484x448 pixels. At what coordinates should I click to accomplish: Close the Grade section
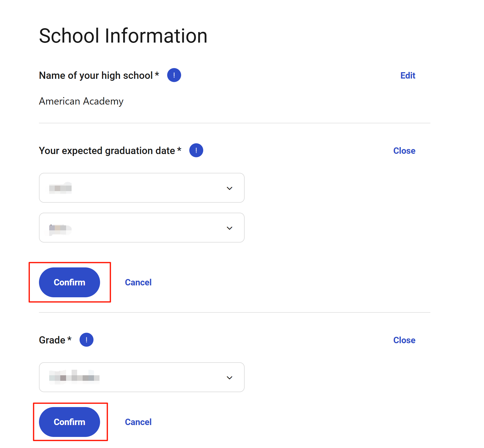(x=404, y=340)
